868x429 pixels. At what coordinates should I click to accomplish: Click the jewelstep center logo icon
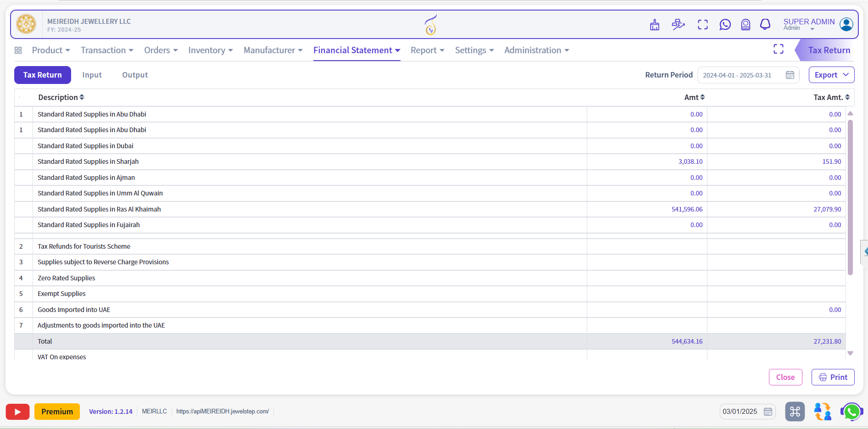point(430,25)
